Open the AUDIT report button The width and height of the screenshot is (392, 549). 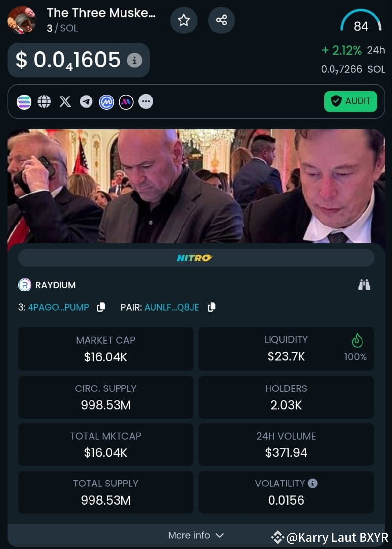(351, 101)
